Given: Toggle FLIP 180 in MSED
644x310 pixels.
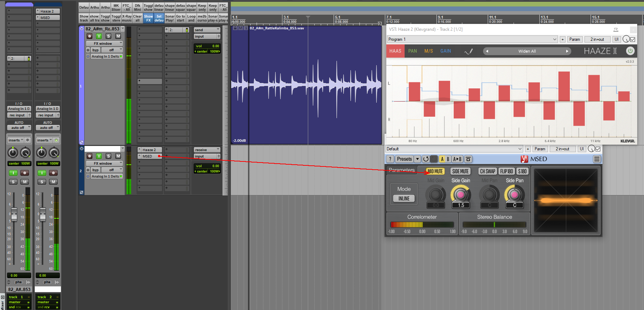Looking at the screenshot, I should 507,171.
